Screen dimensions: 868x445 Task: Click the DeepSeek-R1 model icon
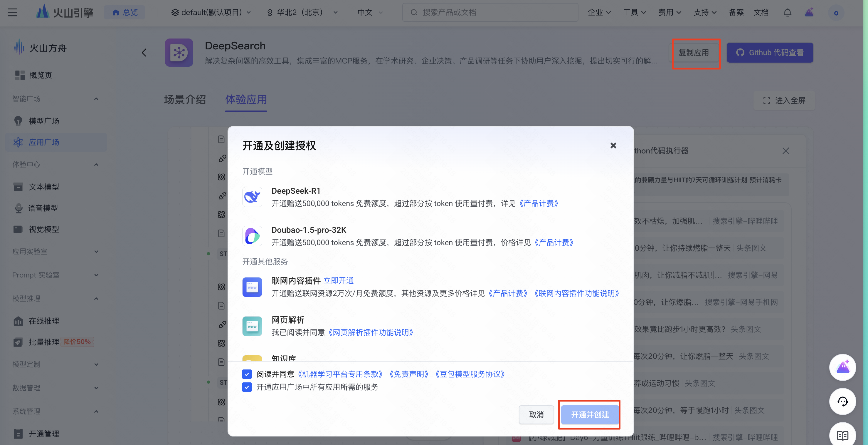(x=252, y=197)
